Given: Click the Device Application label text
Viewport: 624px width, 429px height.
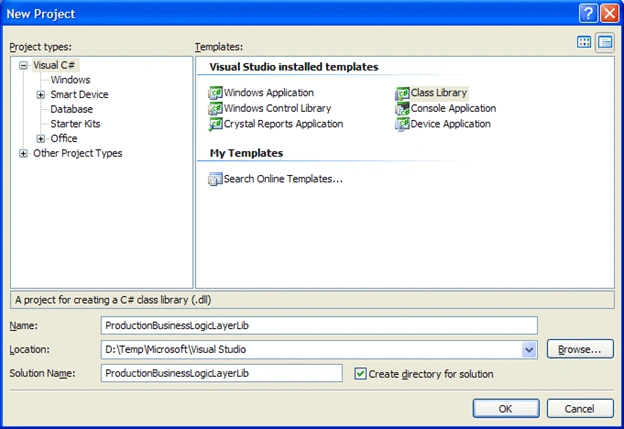Looking at the screenshot, I should point(450,124).
